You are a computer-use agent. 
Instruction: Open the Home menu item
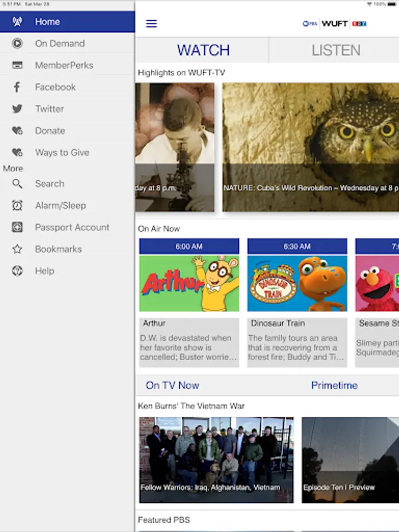click(x=67, y=22)
